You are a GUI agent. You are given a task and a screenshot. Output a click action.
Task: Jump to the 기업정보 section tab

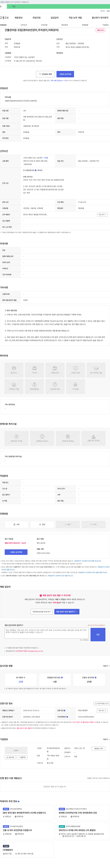point(105,25)
